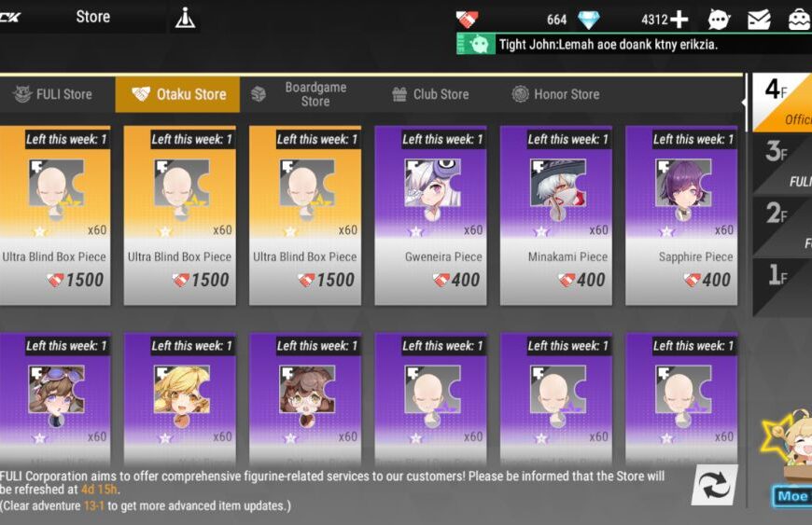
Task: Open the mail envelope icon
Action: coord(759,20)
